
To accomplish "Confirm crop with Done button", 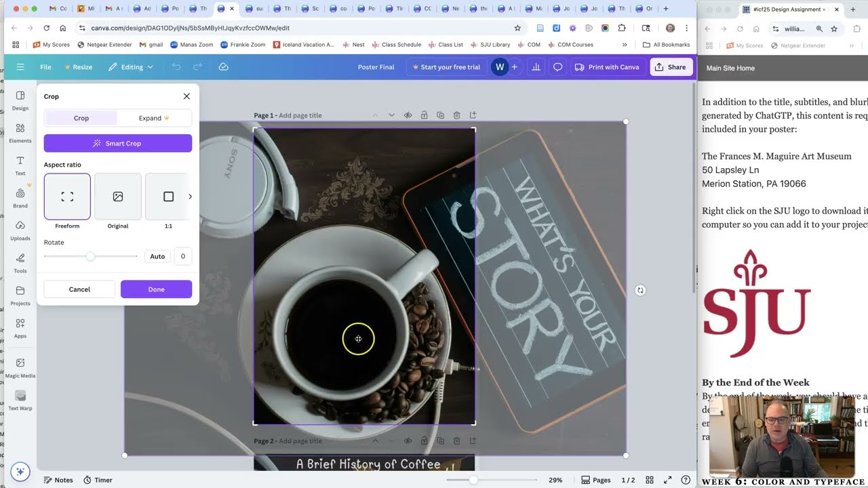I will pyautogui.click(x=156, y=289).
